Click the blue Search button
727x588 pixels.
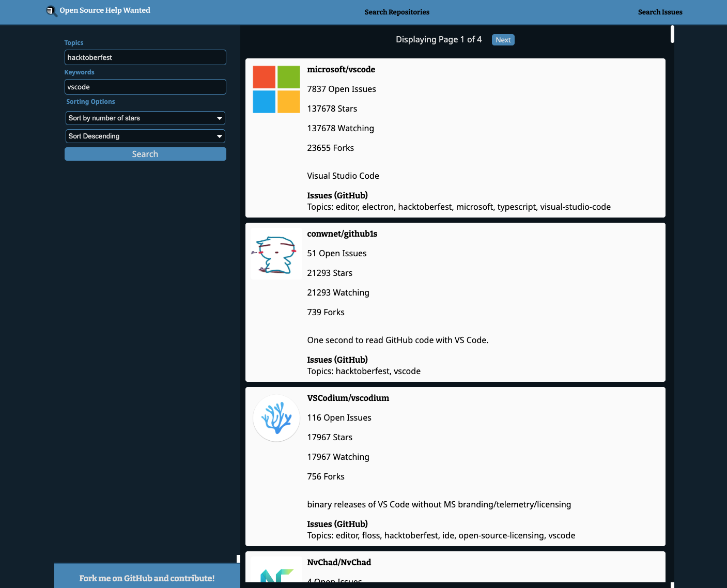pyautogui.click(x=145, y=154)
